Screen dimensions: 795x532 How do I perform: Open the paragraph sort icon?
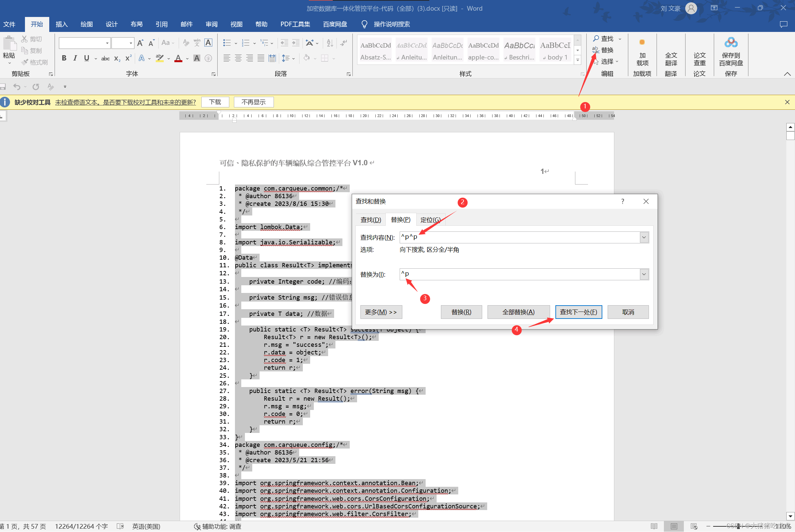point(329,43)
